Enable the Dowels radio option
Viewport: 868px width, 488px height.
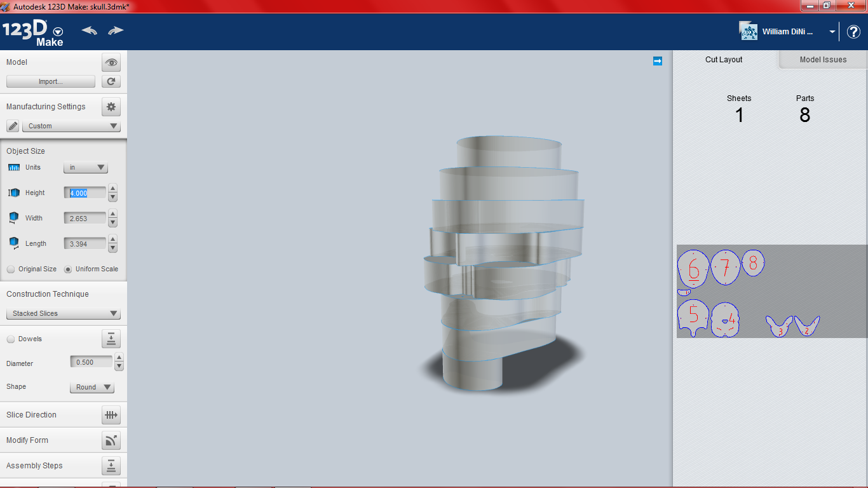pyautogui.click(x=11, y=339)
